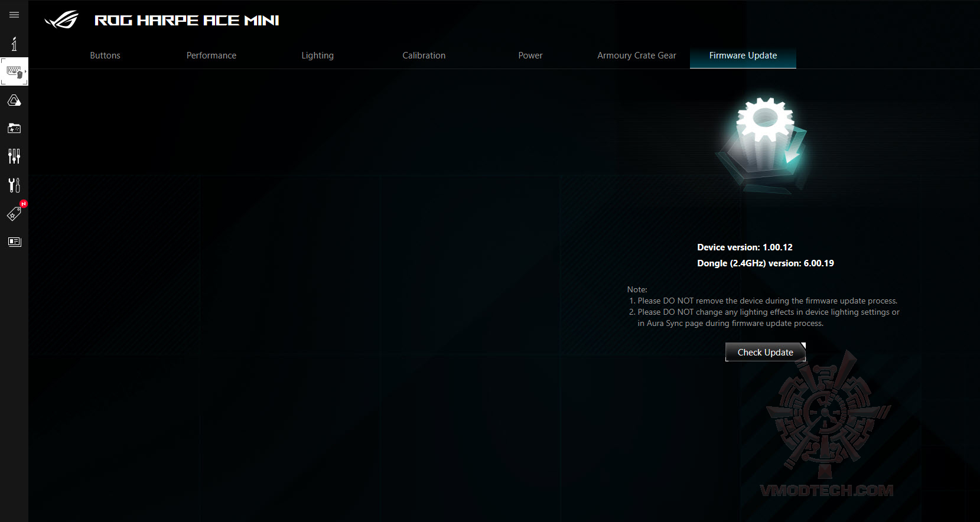Open the Lighting tab
The height and width of the screenshot is (522, 980).
point(318,56)
